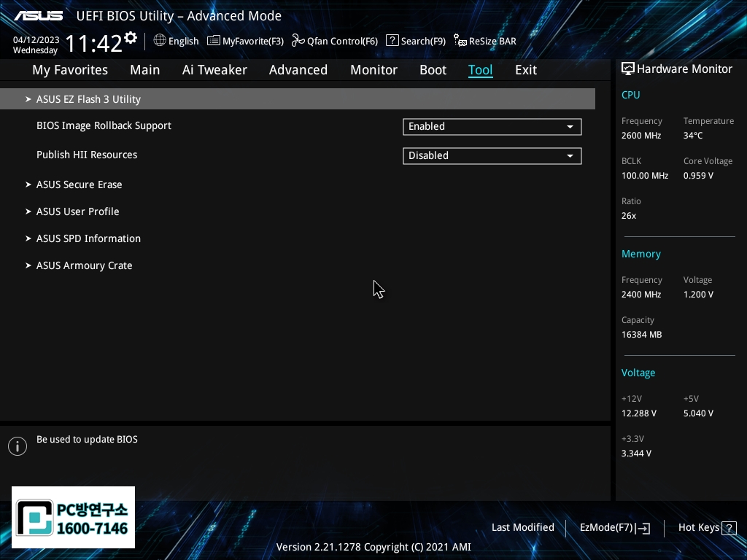Expand ASUS SPD Information arrow
The height and width of the screenshot is (560, 747).
click(x=28, y=238)
